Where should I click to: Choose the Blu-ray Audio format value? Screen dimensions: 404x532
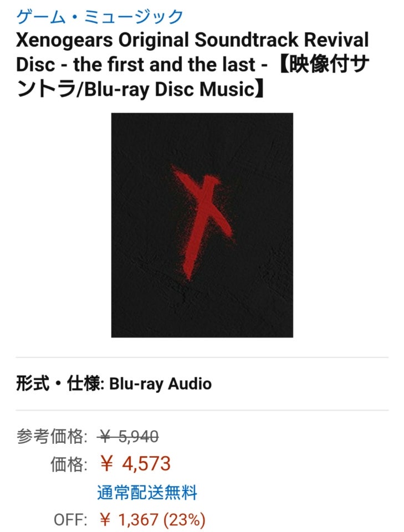pos(161,384)
